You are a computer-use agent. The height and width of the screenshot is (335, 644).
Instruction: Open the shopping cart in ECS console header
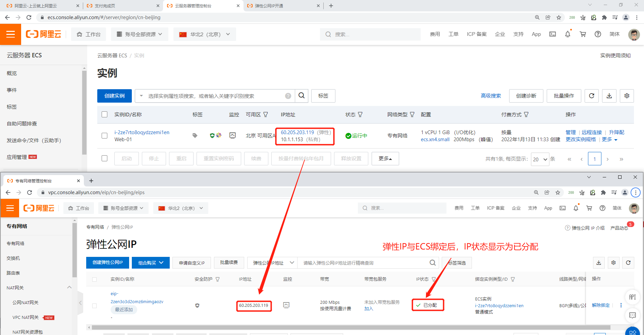(583, 34)
